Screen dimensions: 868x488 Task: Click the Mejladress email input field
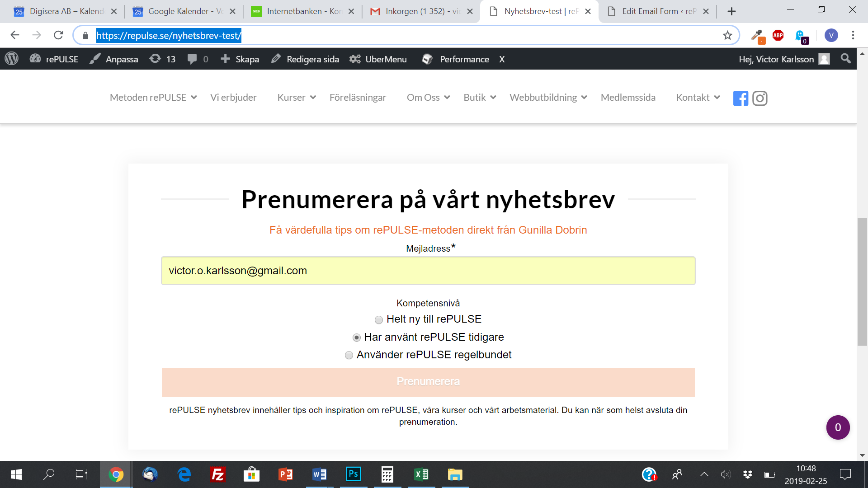pyautogui.click(x=428, y=271)
